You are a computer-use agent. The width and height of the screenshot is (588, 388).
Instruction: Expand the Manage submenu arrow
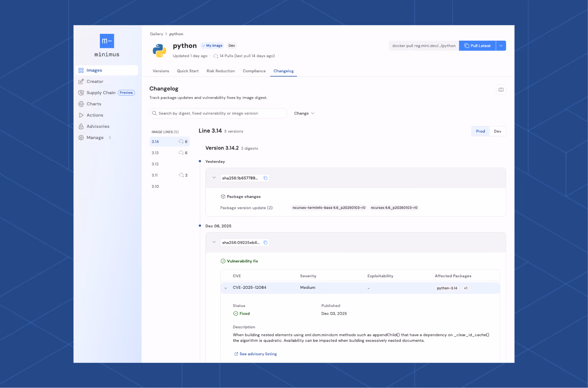coord(110,138)
